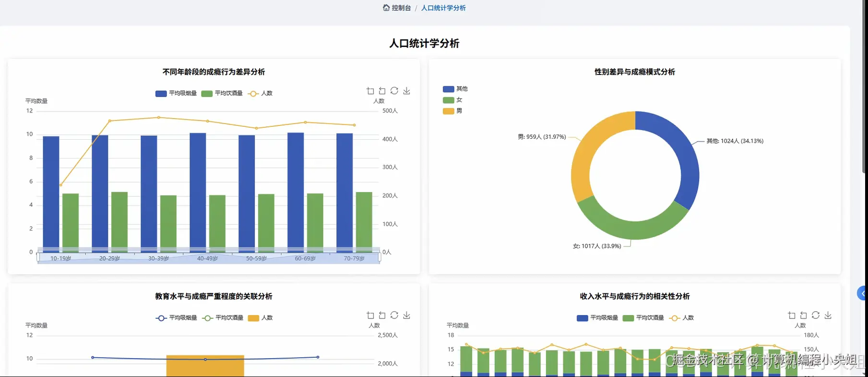The image size is (868, 377).
Task: Download the income chart as an image
Action: tap(828, 315)
